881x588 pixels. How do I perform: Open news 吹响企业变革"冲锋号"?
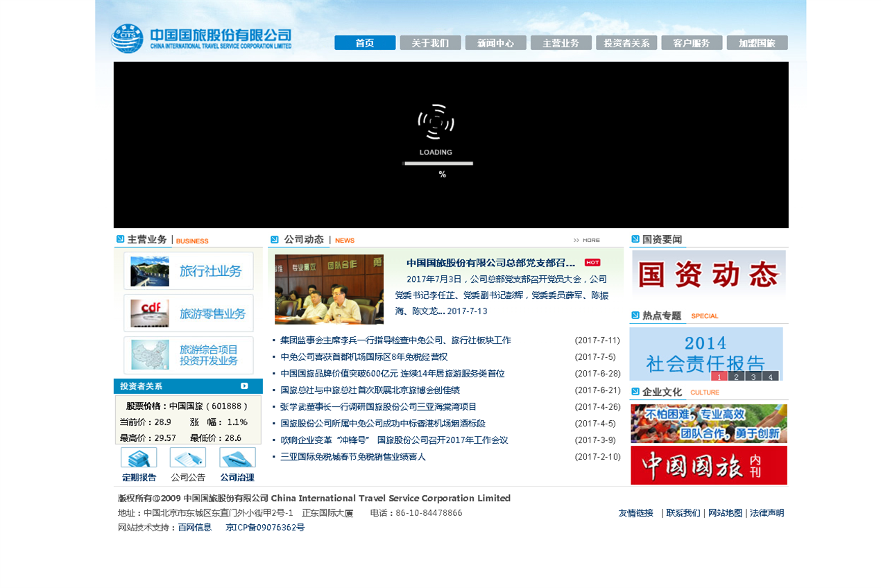(394, 440)
